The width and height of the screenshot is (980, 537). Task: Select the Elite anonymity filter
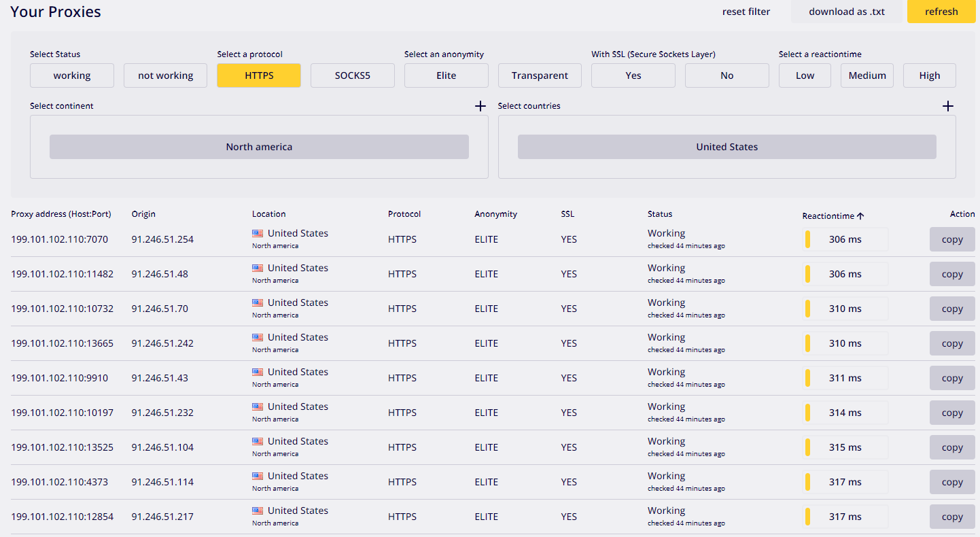(446, 75)
